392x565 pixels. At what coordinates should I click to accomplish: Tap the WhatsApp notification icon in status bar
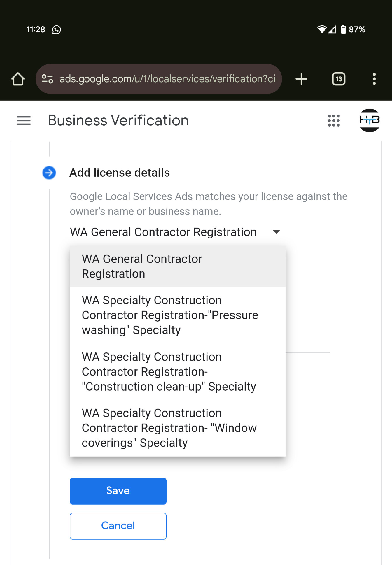pos(57,29)
